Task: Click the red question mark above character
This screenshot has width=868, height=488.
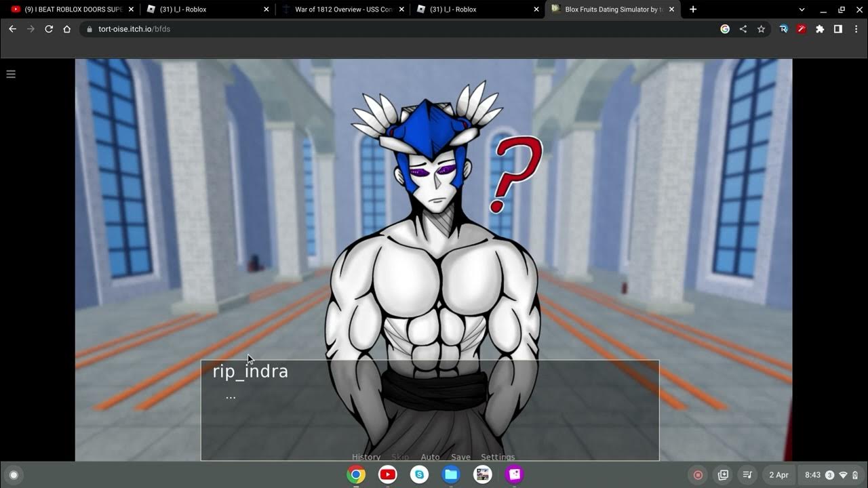Action: pyautogui.click(x=517, y=174)
